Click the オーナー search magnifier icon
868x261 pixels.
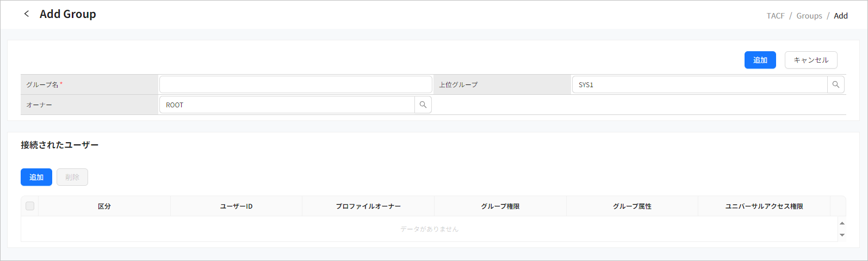pyautogui.click(x=423, y=105)
